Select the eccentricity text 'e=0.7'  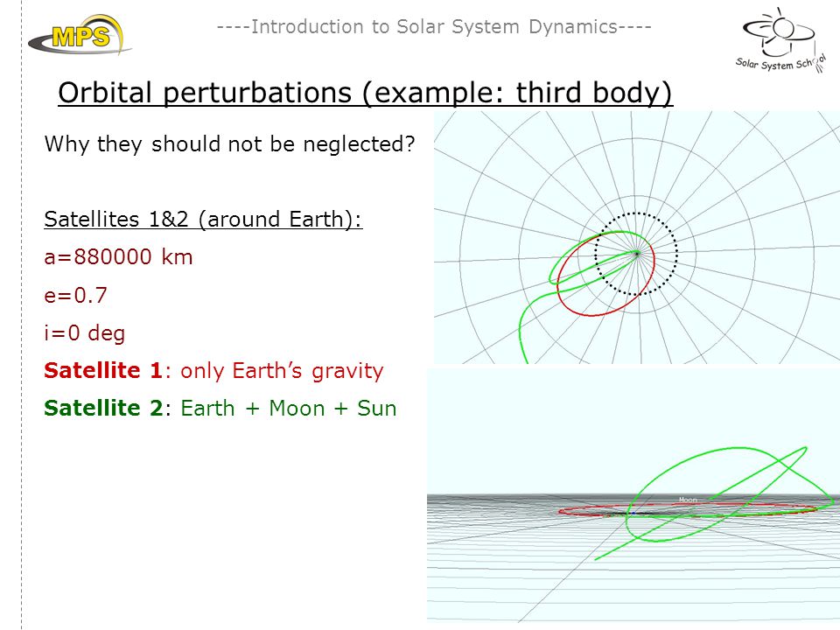(x=75, y=295)
